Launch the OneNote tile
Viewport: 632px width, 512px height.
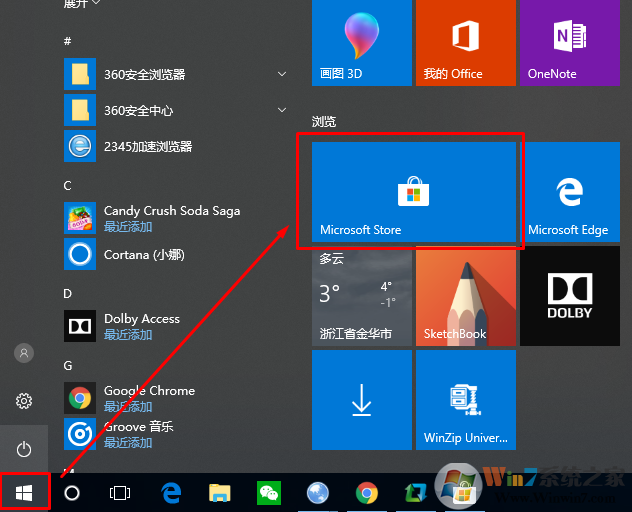click(568, 42)
